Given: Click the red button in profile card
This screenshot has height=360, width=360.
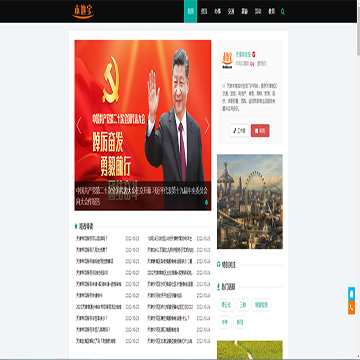Looking at the screenshot, I should pyautogui.click(x=260, y=131).
